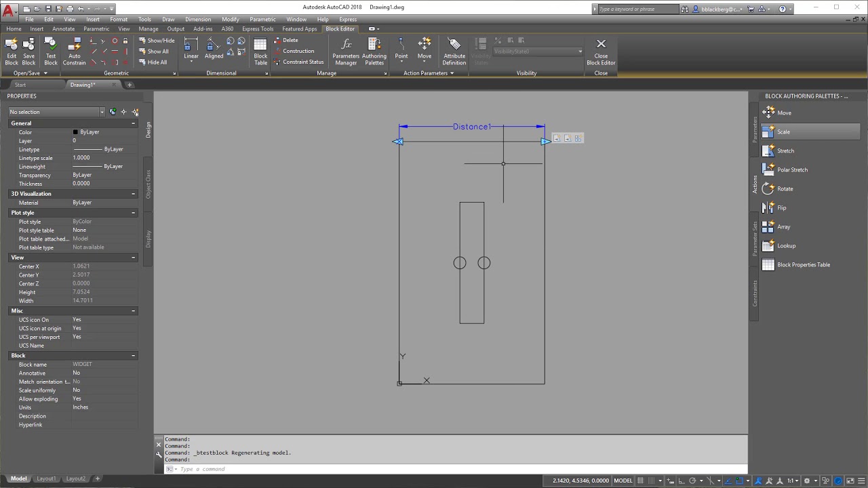The width and height of the screenshot is (868, 488).
Task: Switch to the Home ribbon tab
Action: (14, 29)
